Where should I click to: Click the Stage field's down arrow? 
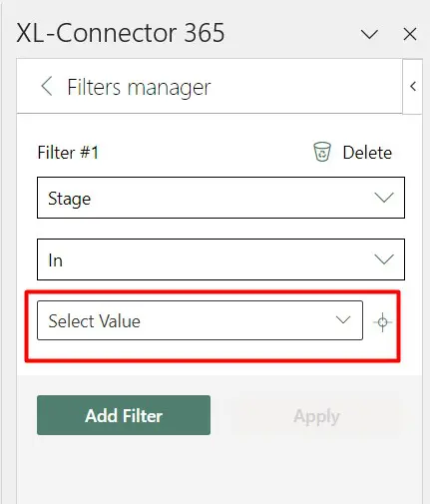(384, 198)
